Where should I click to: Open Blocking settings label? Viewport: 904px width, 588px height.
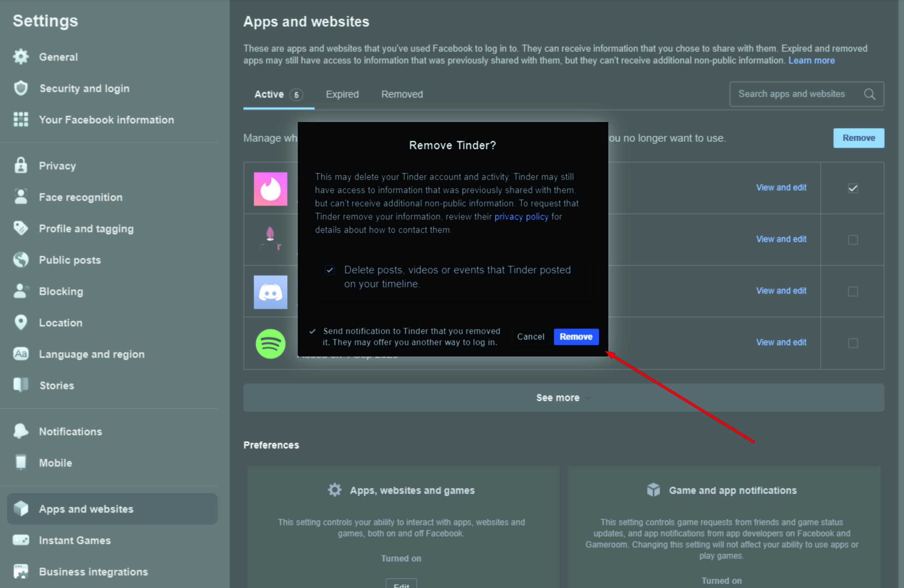point(61,291)
